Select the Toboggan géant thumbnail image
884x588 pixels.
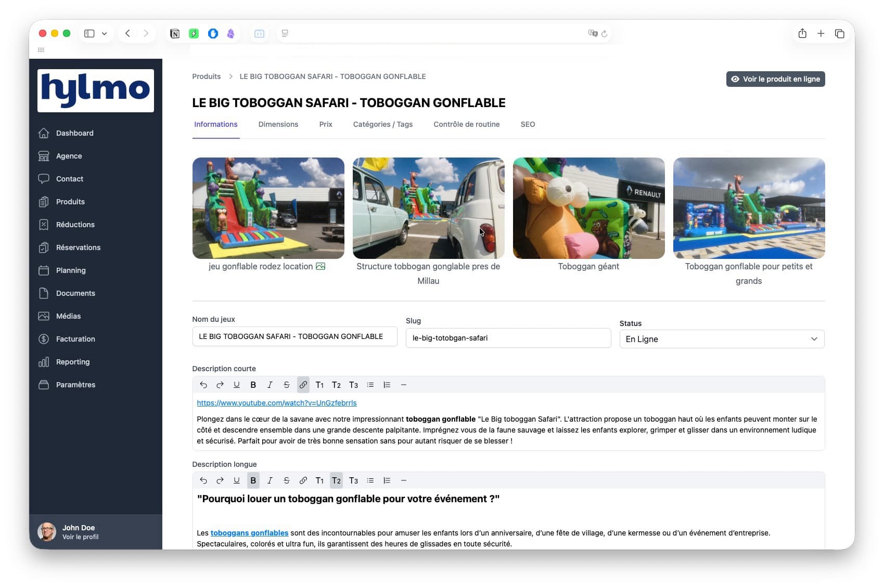[x=588, y=208]
